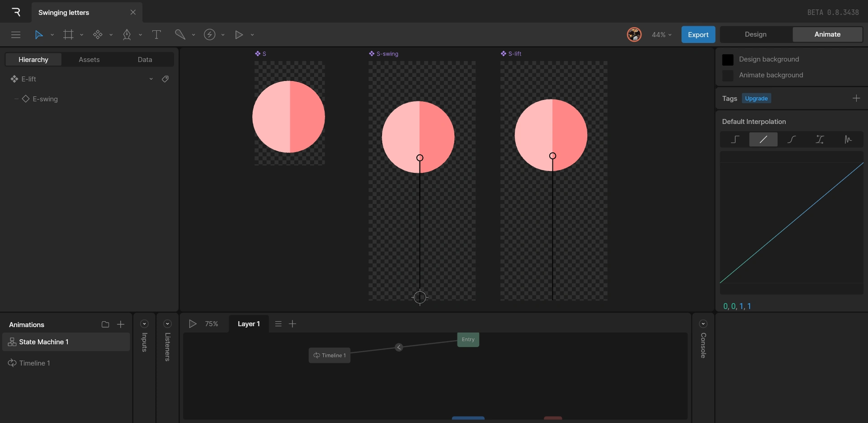Switch to the Hierarchy tab
Viewport: 868px width, 423px height.
coord(33,60)
